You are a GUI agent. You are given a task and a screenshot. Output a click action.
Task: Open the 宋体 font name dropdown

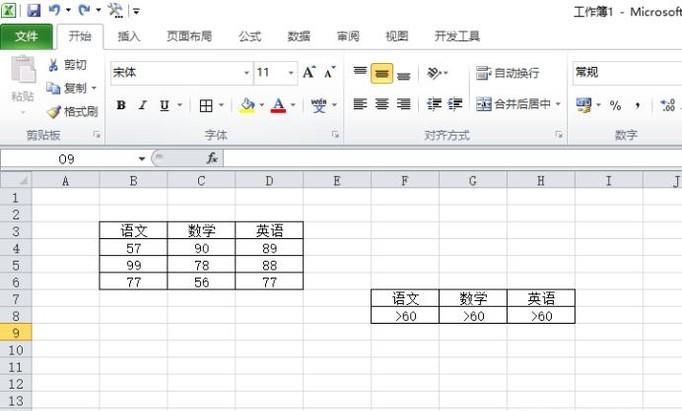[x=247, y=73]
